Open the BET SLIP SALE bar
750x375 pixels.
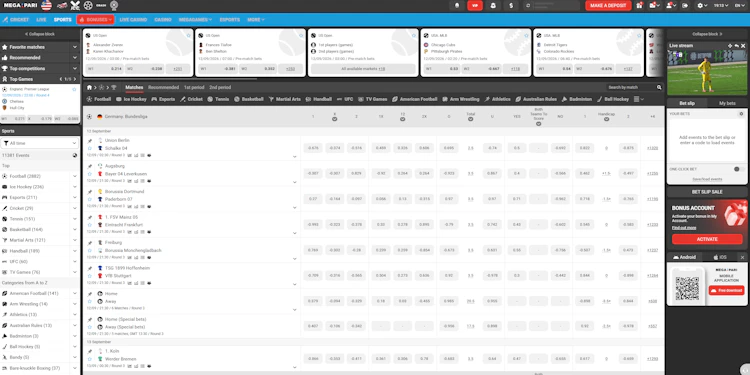click(707, 192)
